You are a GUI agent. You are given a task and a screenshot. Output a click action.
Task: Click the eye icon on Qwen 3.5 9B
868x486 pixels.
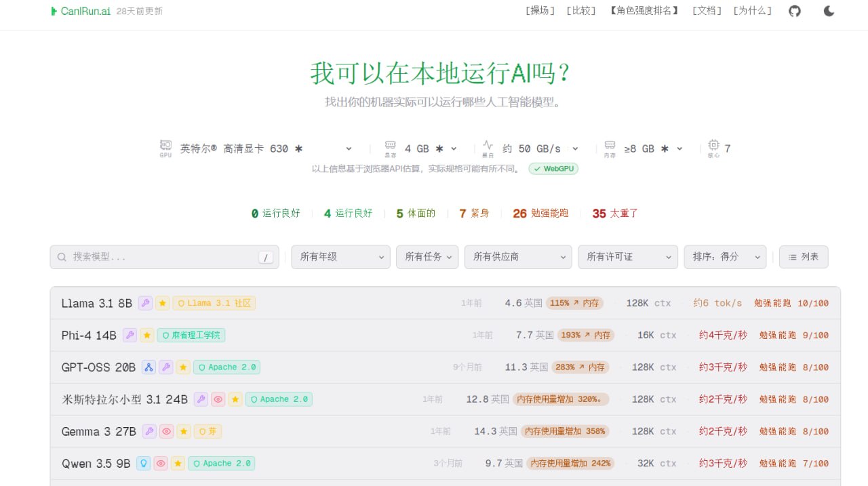click(161, 464)
